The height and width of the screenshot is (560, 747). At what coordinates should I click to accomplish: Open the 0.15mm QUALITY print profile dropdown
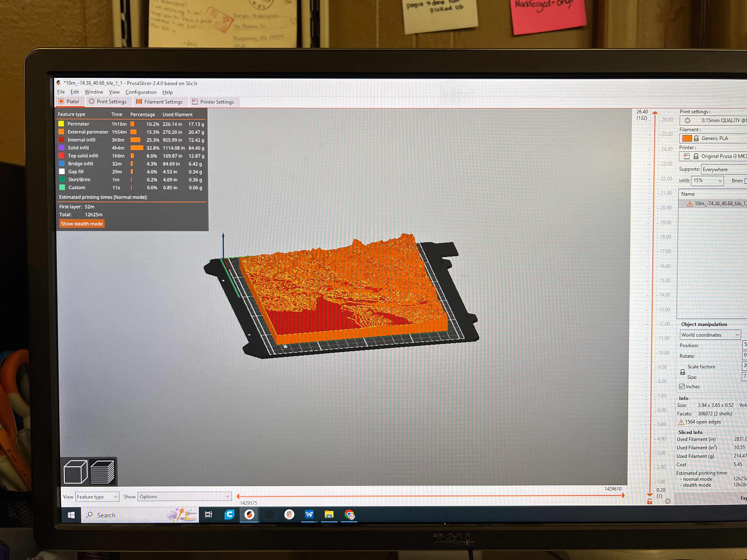pyautogui.click(x=713, y=121)
